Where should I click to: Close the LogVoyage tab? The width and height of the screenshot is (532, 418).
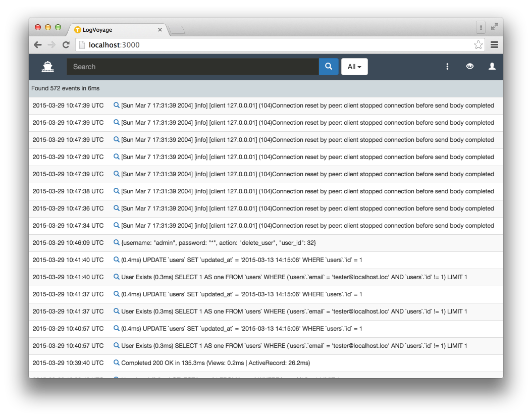[x=160, y=30]
